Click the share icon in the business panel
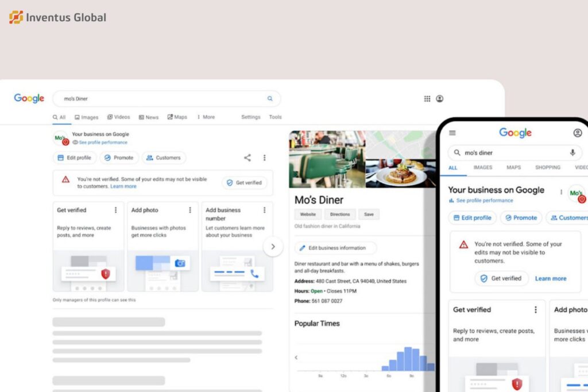The width and height of the screenshot is (588, 392). 247,158
